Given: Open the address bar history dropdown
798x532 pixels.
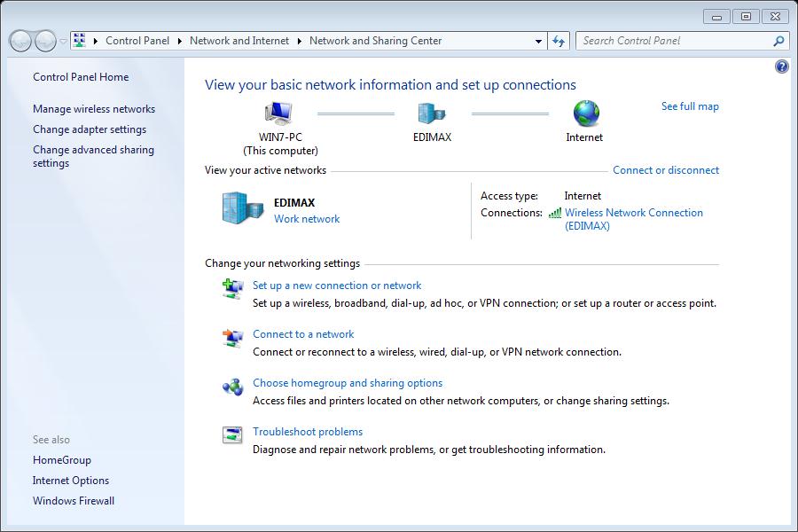Looking at the screenshot, I should point(538,42).
